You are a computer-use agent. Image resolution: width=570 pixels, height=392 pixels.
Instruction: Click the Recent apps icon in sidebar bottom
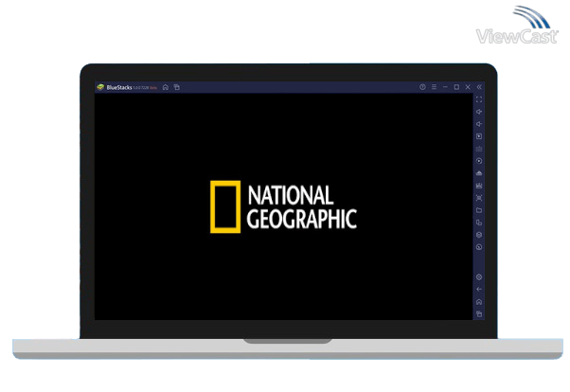479,313
